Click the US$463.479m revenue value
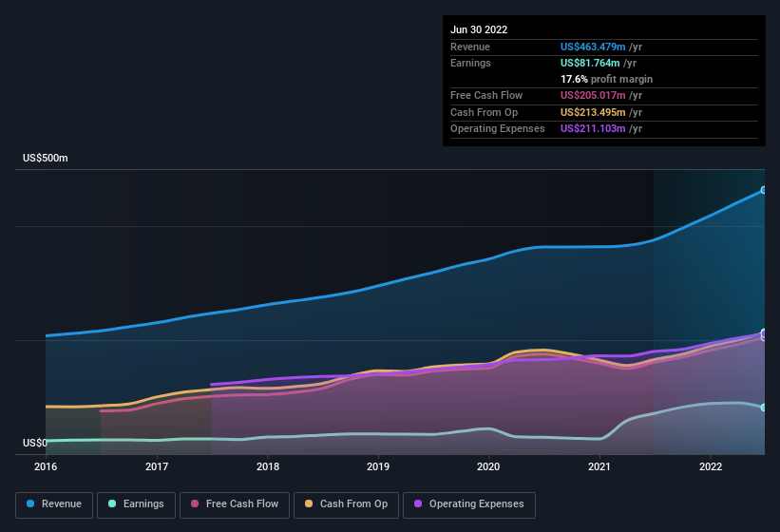780x532 pixels. (593, 47)
